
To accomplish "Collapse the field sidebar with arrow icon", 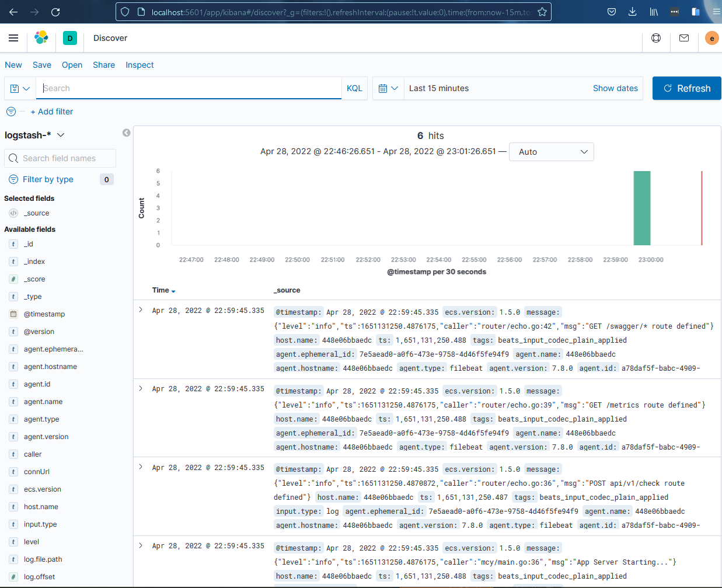I will point(126,133).
